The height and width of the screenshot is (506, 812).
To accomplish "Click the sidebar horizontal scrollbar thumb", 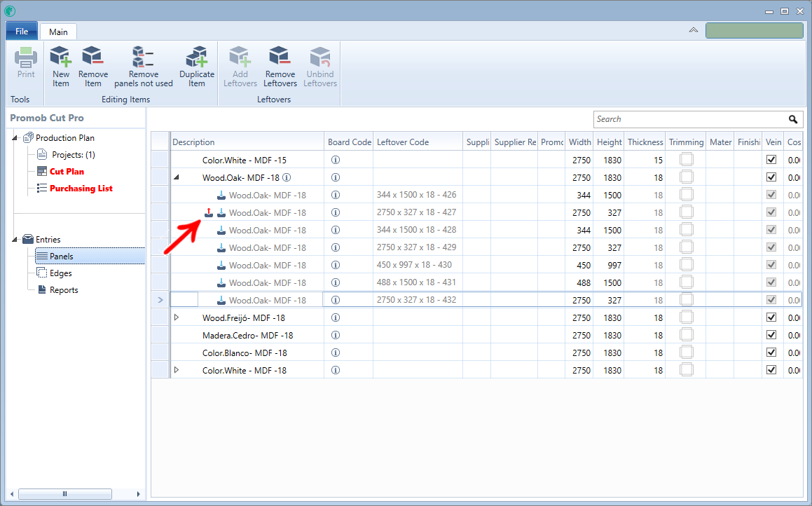I will 64,494.
